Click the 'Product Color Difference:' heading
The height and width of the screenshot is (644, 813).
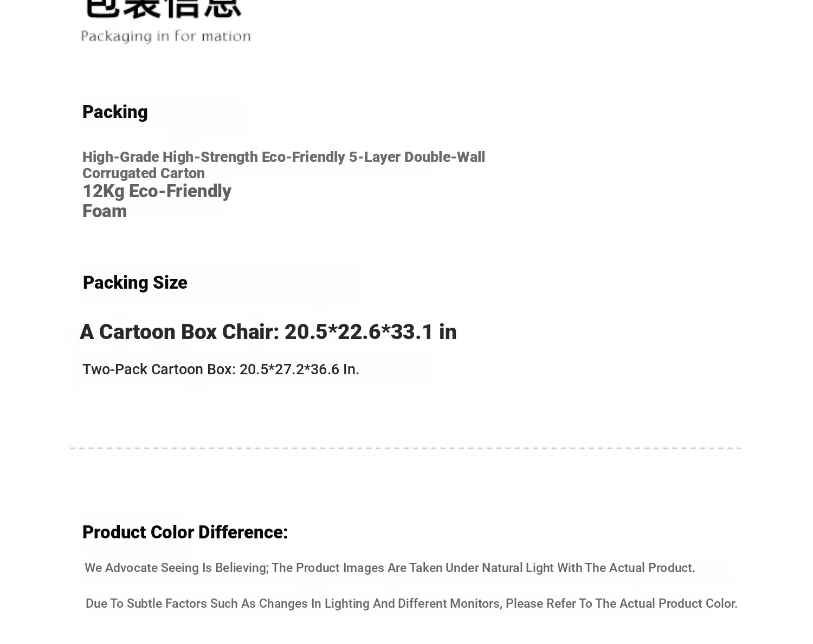tap(185, 532)
